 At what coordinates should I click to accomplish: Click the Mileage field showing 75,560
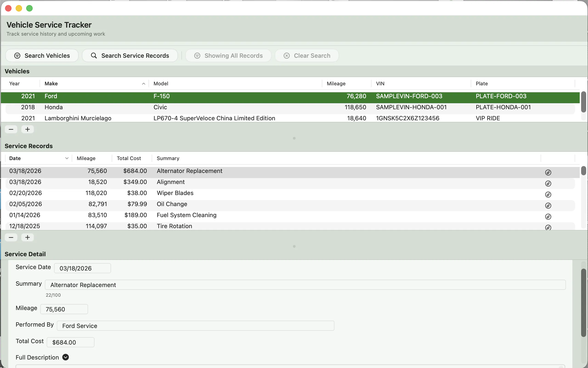[64, 309]
